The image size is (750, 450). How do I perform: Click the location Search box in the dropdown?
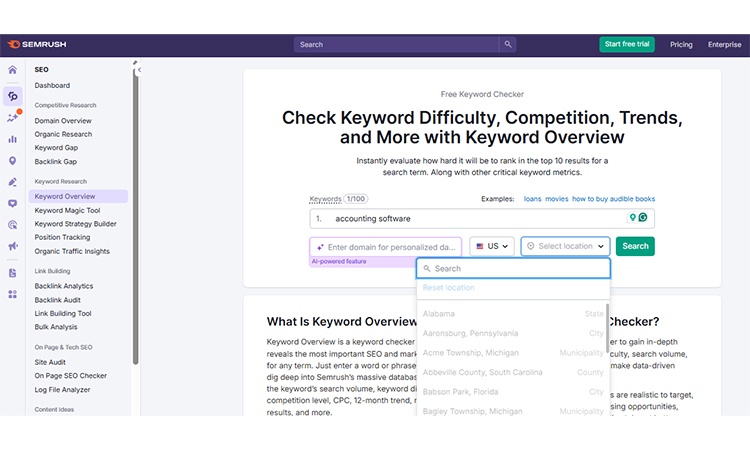coord(513,269)
